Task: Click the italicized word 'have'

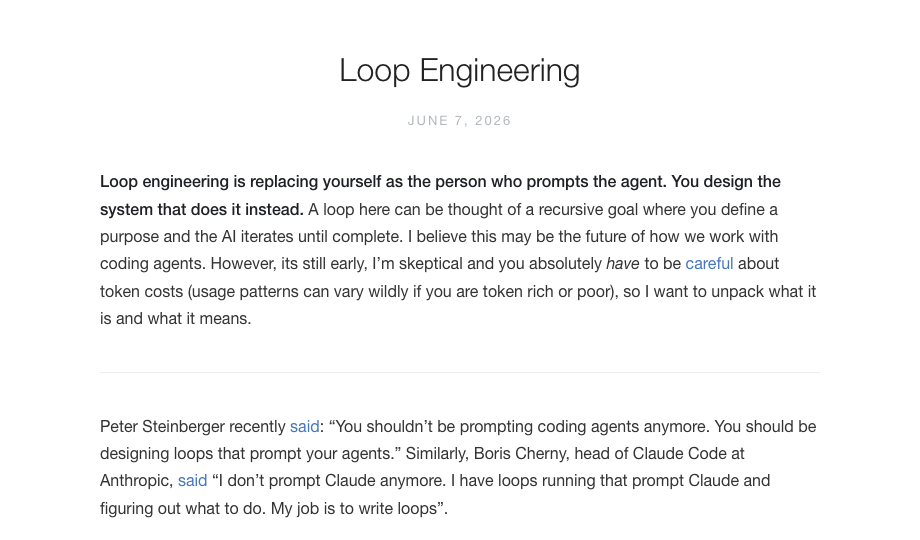Action: click(x=623, y=264)
